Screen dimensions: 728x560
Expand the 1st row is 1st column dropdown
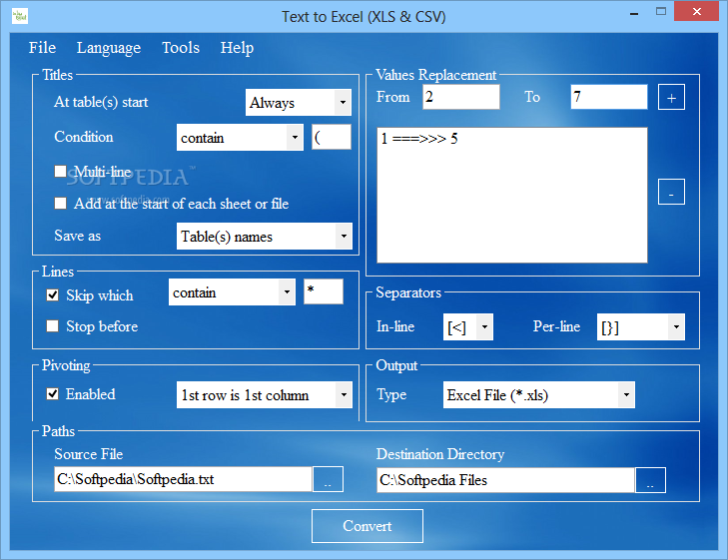344,395
